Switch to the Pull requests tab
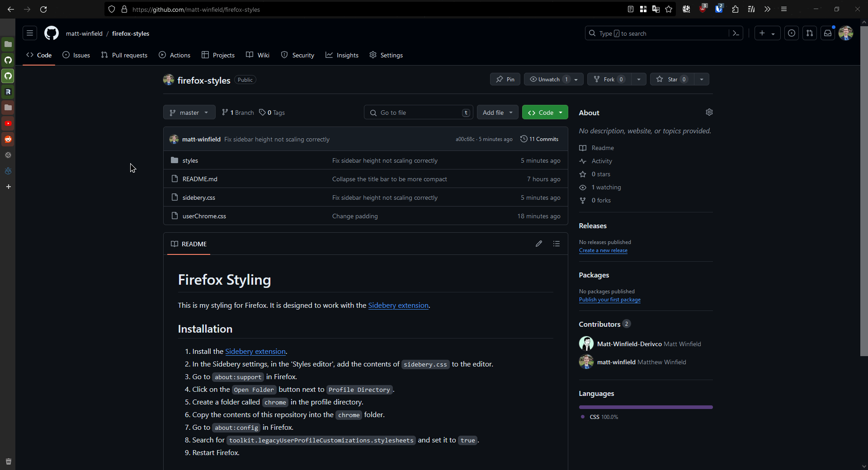868x470 pixels. pos(124,55)
